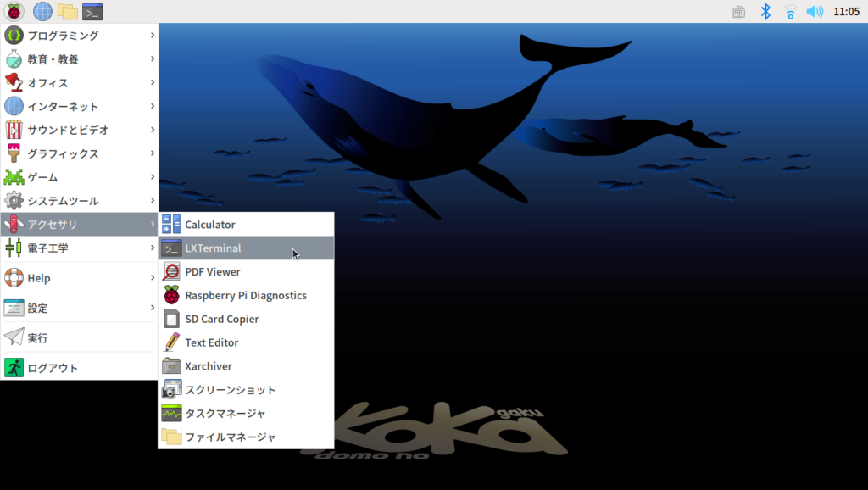
Task: Click the keyboard icon in system tray
Action: coord(738,12)
